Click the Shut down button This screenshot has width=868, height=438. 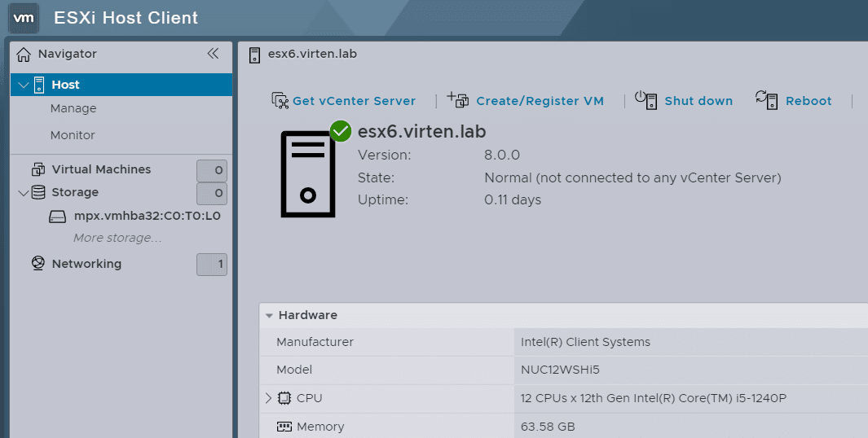pos(698,101)
